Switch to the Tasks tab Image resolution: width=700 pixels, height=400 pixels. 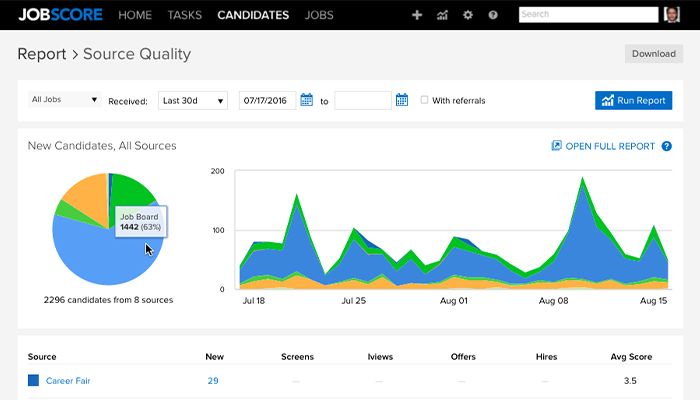pos(185,15)
